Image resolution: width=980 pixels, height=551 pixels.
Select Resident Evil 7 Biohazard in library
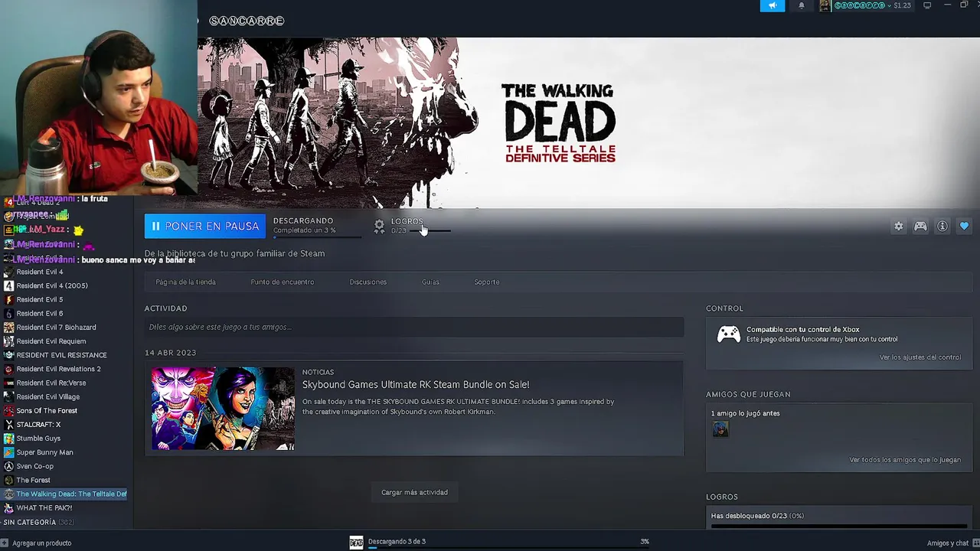(x=56, y=327)
